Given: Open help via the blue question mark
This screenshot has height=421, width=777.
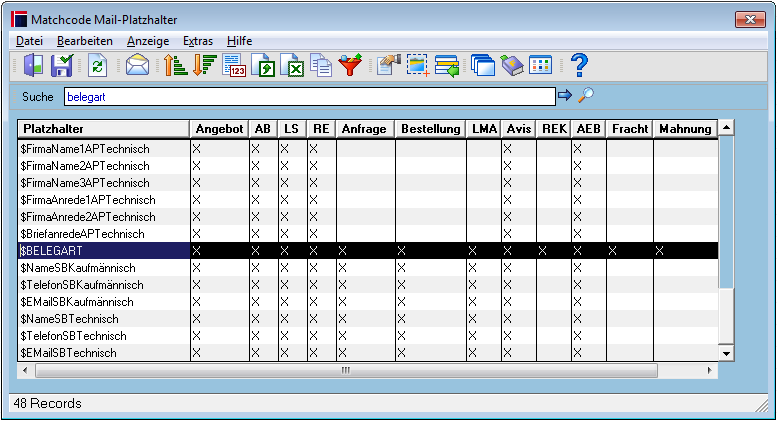Looking at the screenshot, I should pyautogui.click(x=579, y=65).
